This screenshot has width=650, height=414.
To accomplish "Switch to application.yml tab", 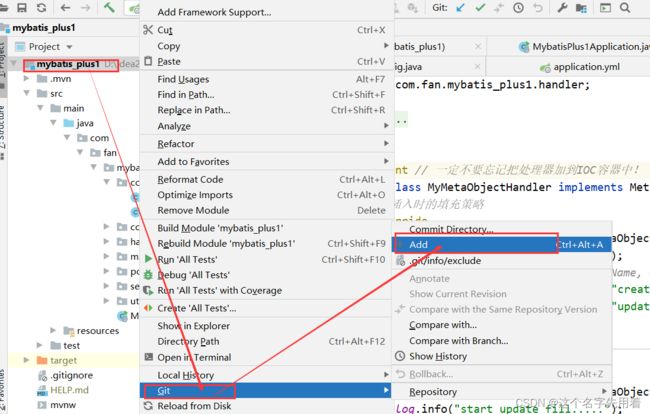I will coord(580,66).
